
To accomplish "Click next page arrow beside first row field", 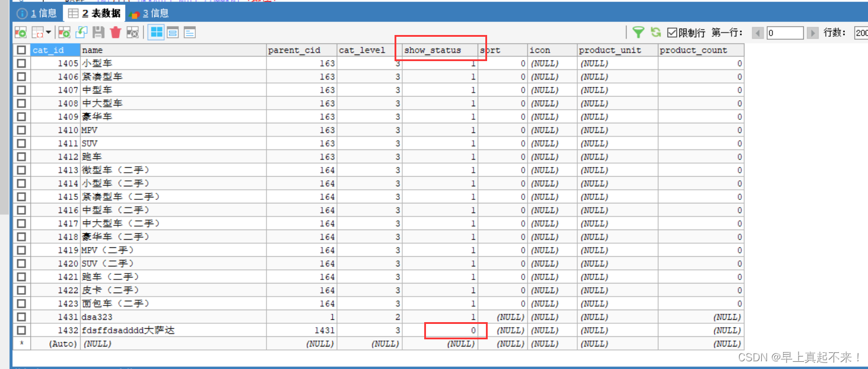I will click(x=813, y=33).
